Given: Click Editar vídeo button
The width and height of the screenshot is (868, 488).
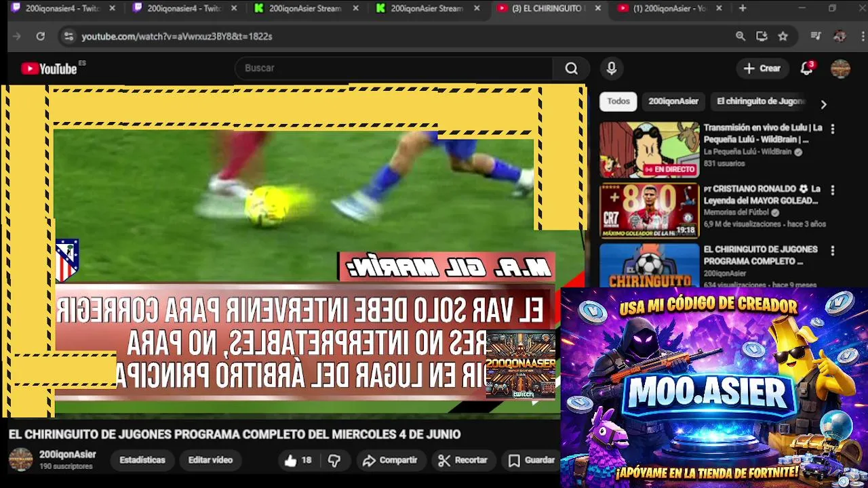Looking at the screenshot, I should tap(210, 460).
